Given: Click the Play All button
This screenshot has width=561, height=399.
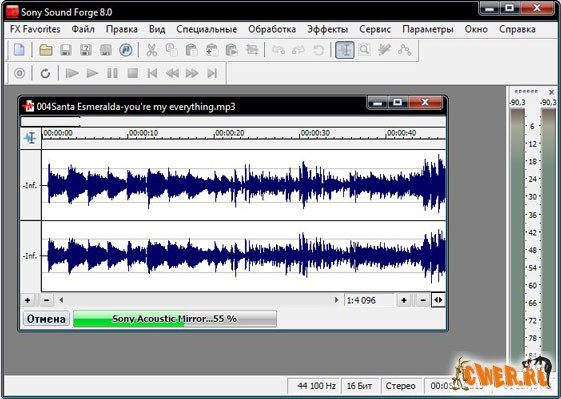Looking at the screenshot, I should pos(72,73).
